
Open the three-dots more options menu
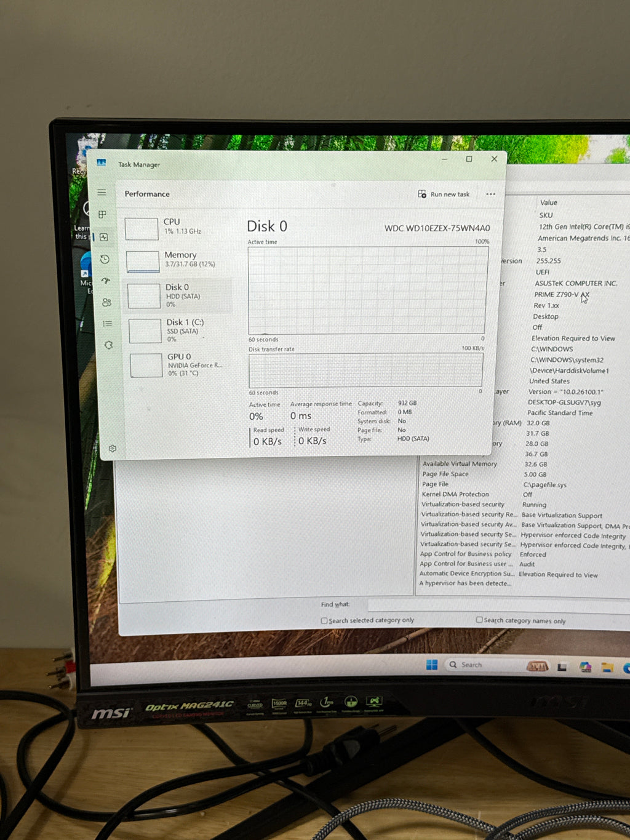point(490,194)
